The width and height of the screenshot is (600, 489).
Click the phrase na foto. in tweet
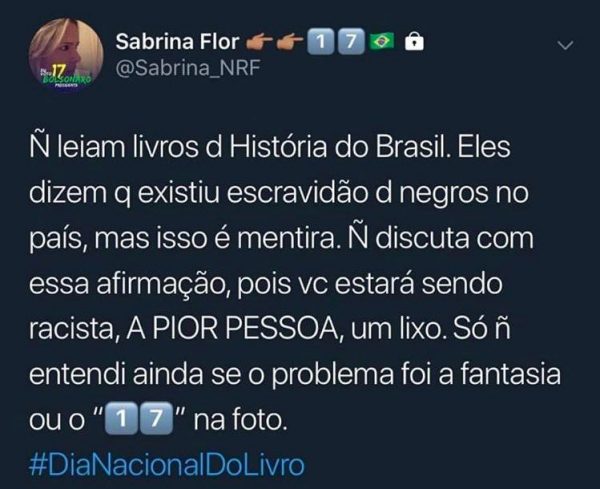click(x=240, y=420)
